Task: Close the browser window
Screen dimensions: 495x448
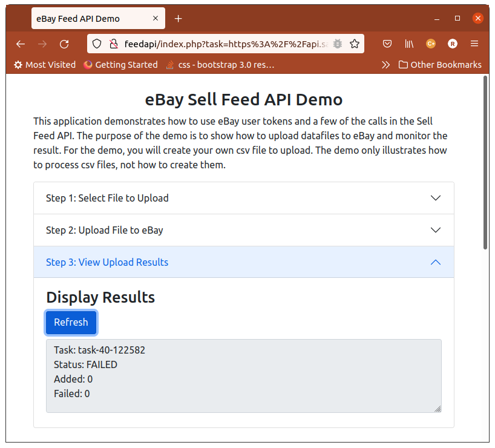Action: point(478,18)
